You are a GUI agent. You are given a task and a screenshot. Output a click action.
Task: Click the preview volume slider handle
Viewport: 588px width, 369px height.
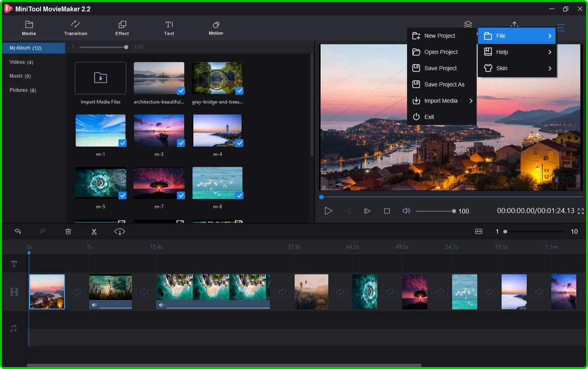[x=454, y=211]
